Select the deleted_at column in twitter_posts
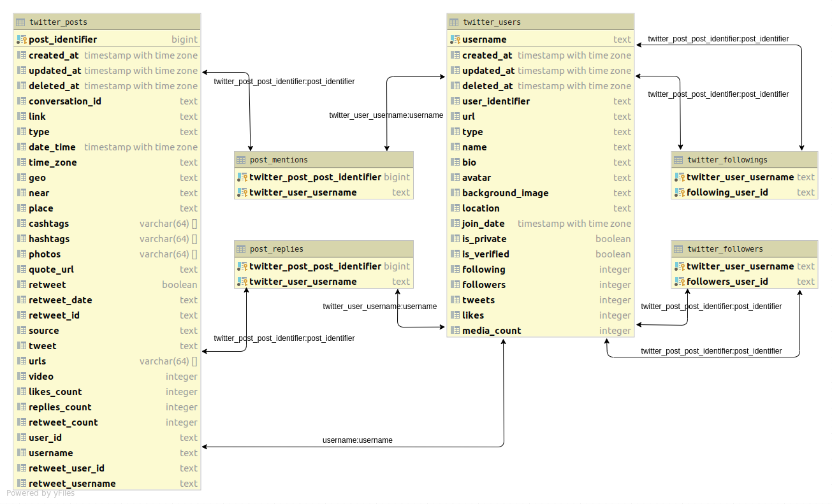This screenshot has width=832, height=504. [x=107, y=86]
